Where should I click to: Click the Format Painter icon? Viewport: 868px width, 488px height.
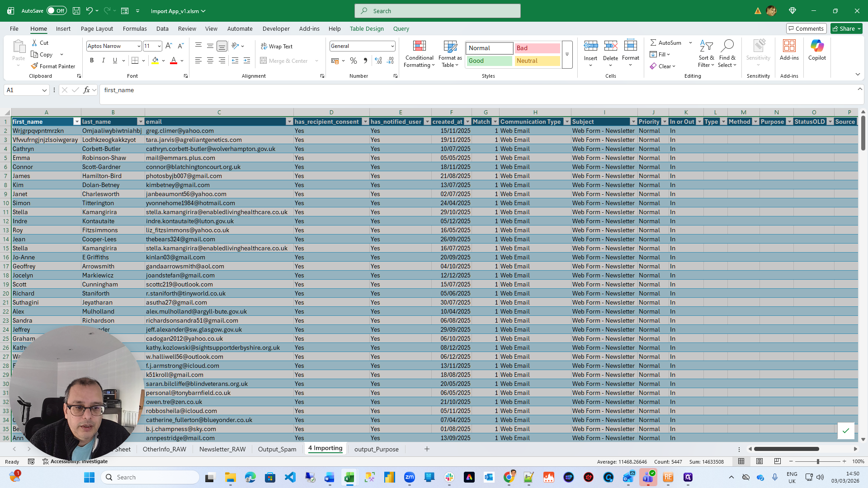34,66
